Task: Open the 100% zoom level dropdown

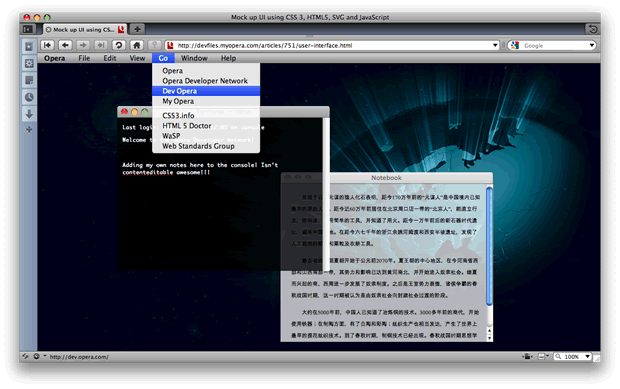Action: pos(588,357)
